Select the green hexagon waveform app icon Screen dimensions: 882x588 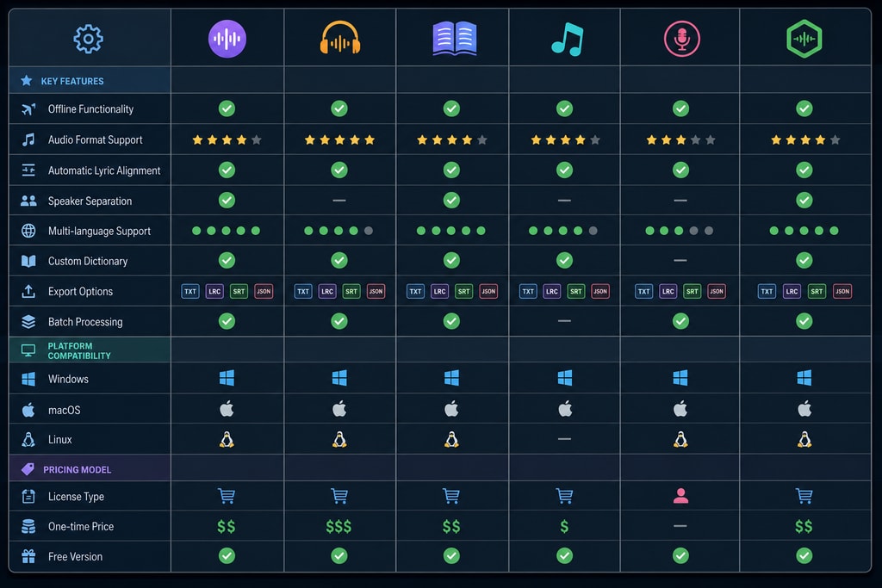click(x=804, y=39)
